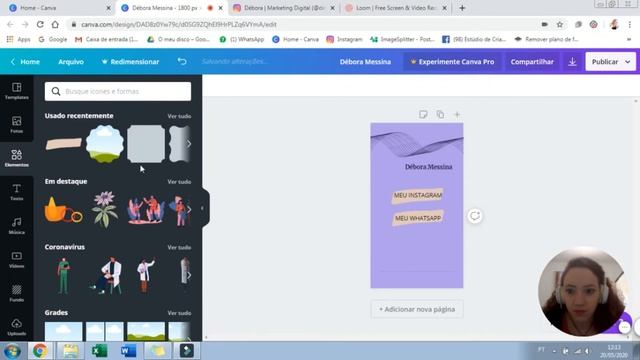Image resolution: width=640 pixels, height=360 pixels.
Task: Open the Instagram bookmark
Action: pyautogui.click(x=344, y=39)
